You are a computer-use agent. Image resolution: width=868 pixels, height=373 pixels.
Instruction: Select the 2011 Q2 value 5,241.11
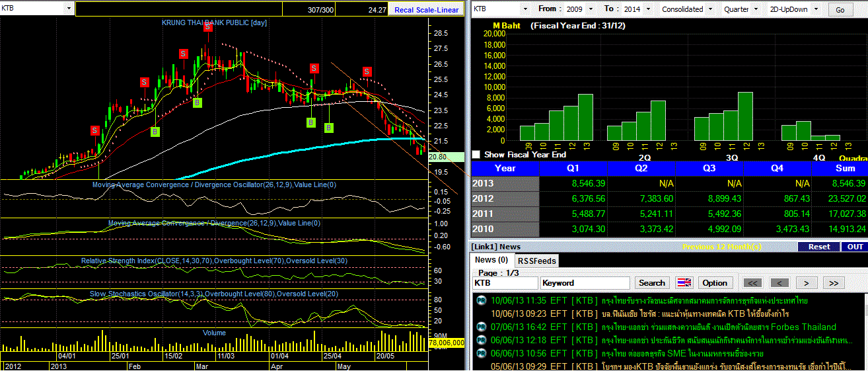(x=655, y=214)
